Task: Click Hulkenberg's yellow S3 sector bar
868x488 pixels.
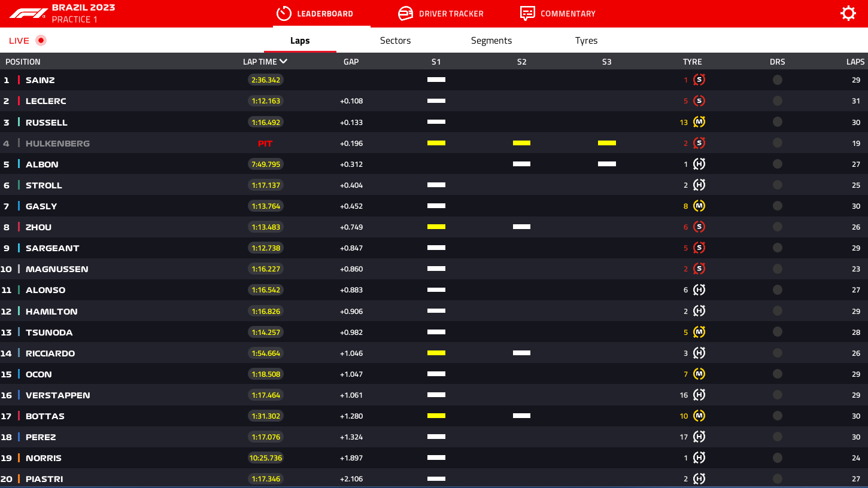Action: 606,143
